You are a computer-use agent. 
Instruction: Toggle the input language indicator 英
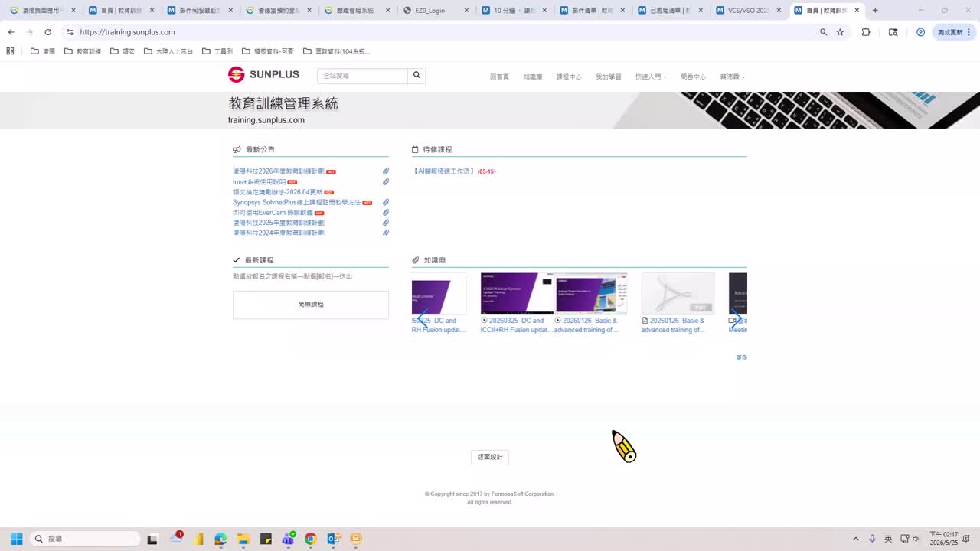(888, 539)
